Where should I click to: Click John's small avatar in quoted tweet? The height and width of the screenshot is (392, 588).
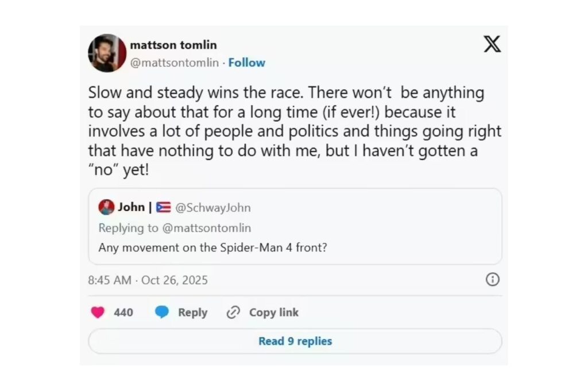106,207
